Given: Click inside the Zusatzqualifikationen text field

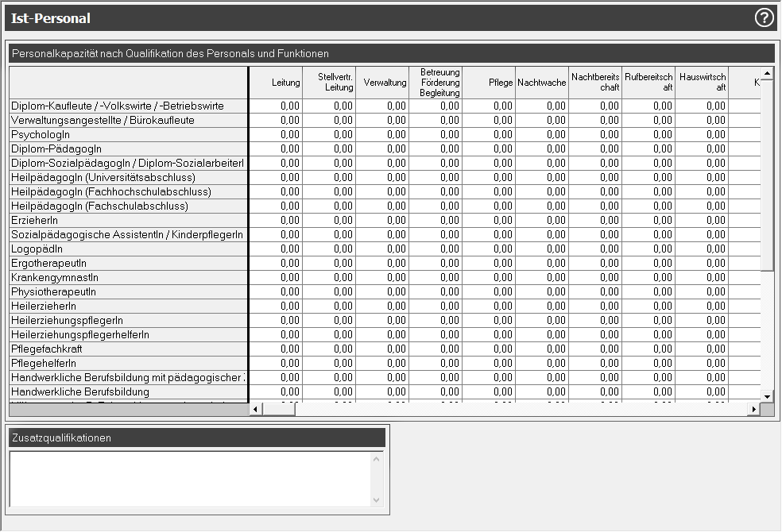Looking at the screenshot, I should [x=191, y=478].
